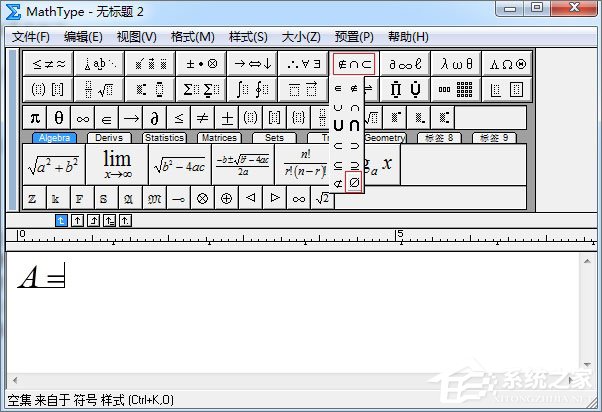602x412 pixels.
Task: Select the Derivs tab
Action: click(x=109, y=138)
